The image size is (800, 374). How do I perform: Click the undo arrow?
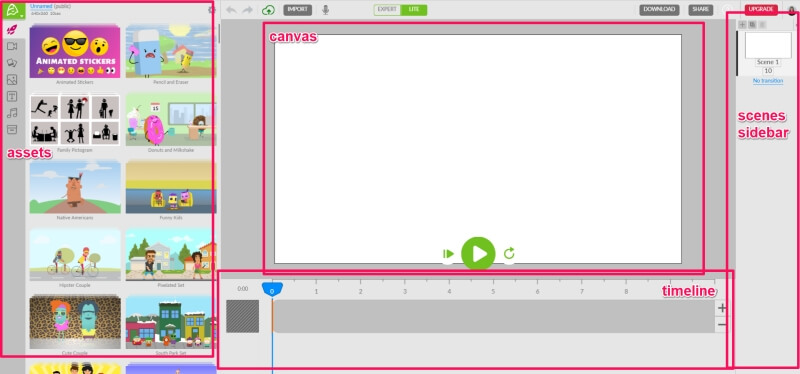[231, 10]
